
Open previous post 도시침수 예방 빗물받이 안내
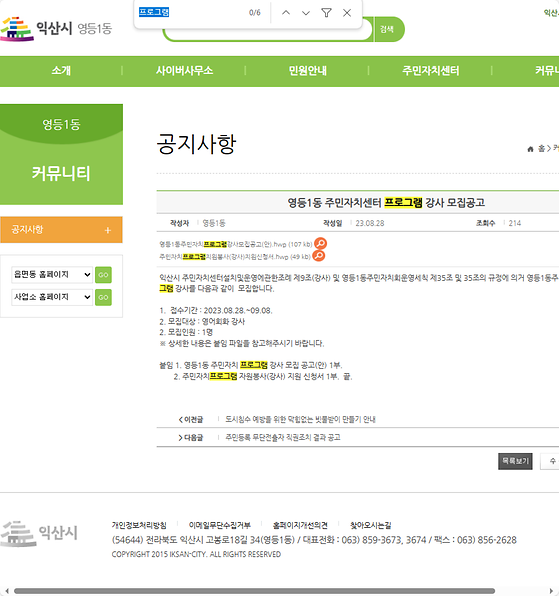300,419
